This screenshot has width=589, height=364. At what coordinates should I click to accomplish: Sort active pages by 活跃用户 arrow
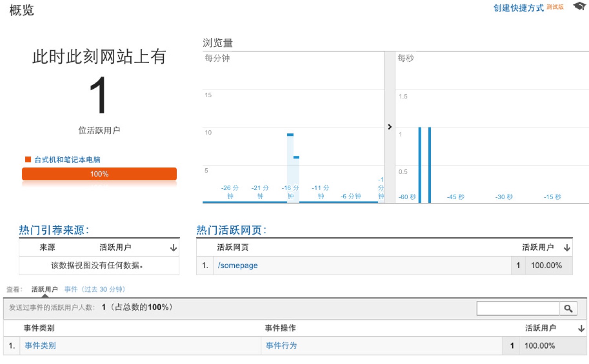click(567, 248)
